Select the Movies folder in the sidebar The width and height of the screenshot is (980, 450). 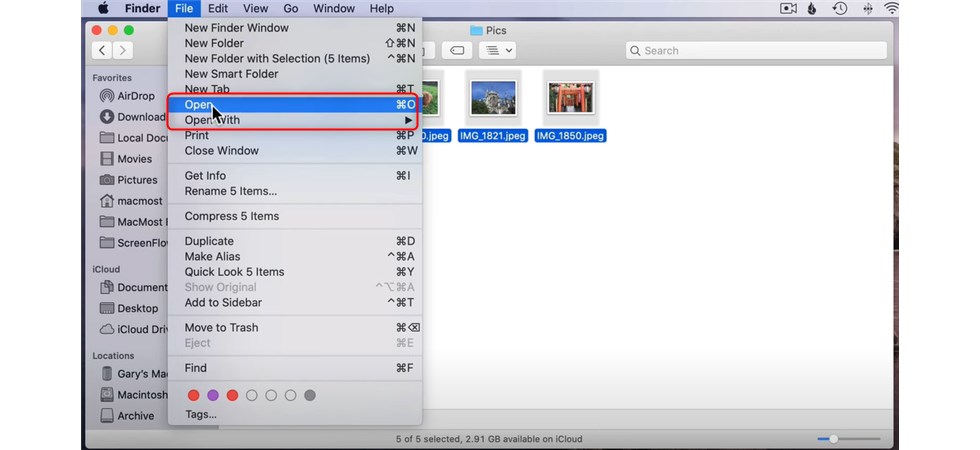[x=134, y=159]
